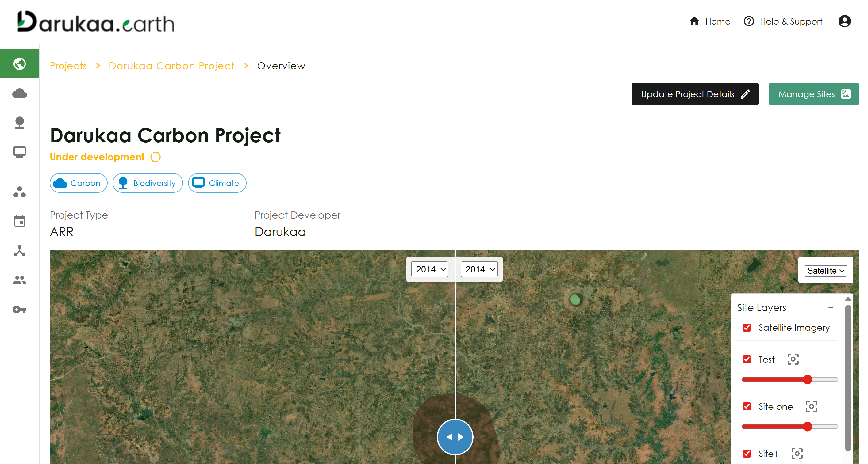Uncheck the Test site layer checkbox
The image size is (868, 464).
coord(747,359)
